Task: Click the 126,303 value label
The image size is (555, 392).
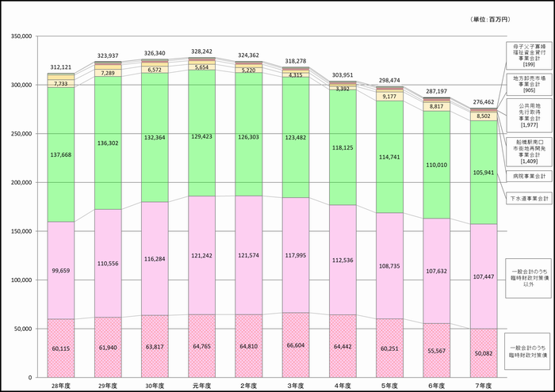Action: click(x=248, y=137)
